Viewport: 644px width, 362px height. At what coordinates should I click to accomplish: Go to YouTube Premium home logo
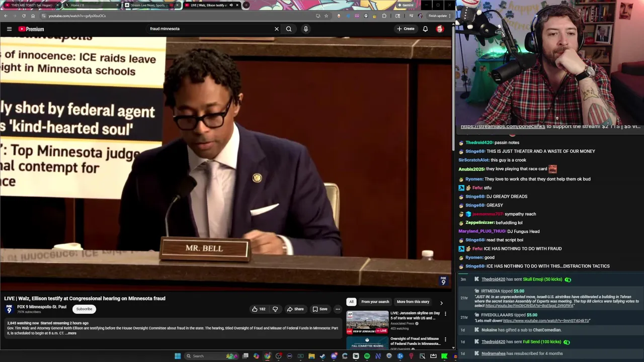coord(31,29)
